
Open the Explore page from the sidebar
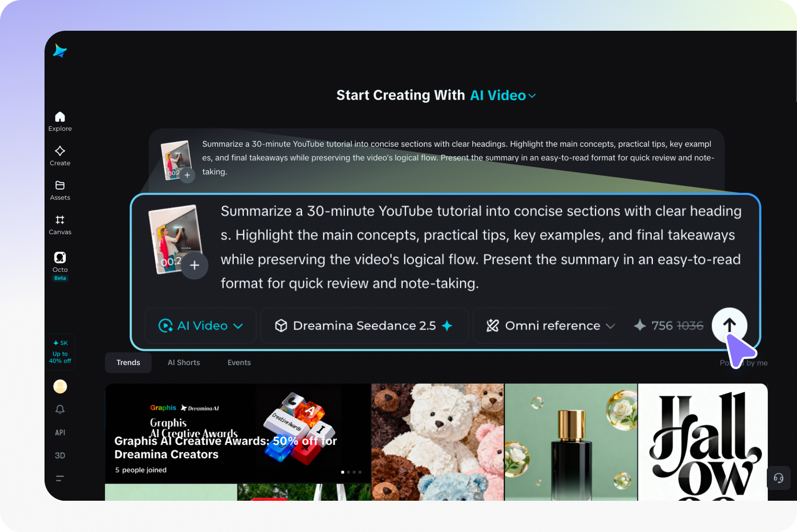pyautogui.click(x=60, y=121)
